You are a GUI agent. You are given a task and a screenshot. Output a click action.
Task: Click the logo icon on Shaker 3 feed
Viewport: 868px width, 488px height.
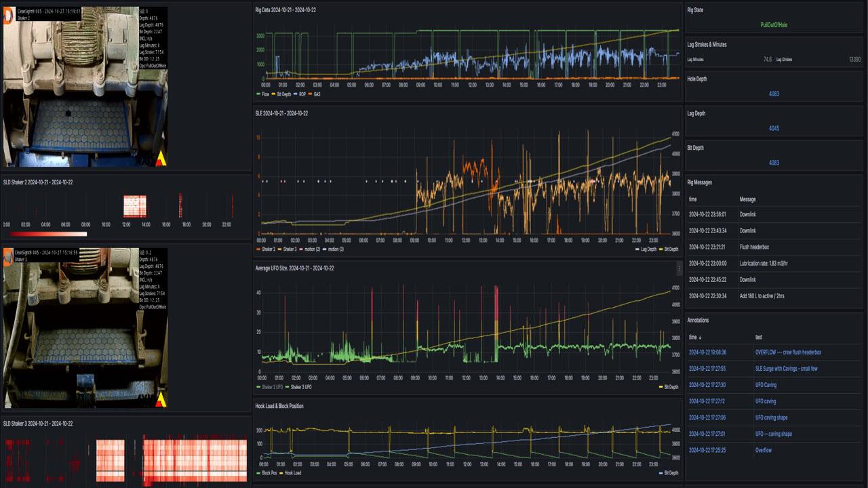[x=7, y=256]
